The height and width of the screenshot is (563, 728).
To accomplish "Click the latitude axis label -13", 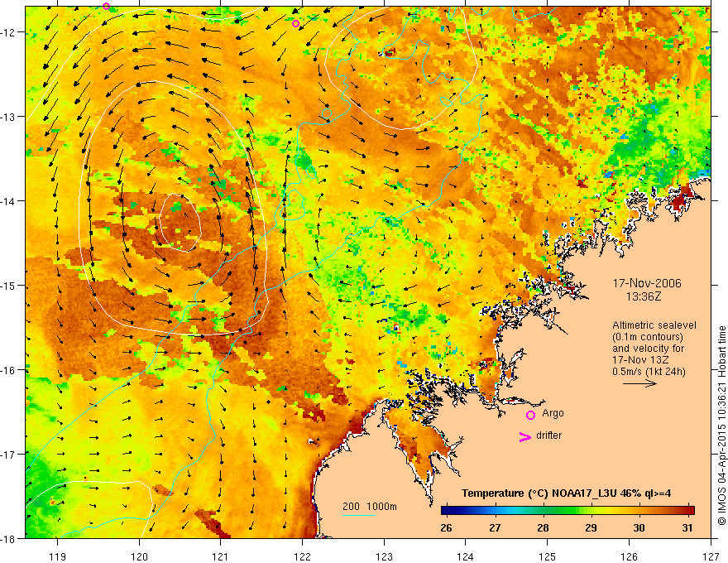I will click(9, 117).
